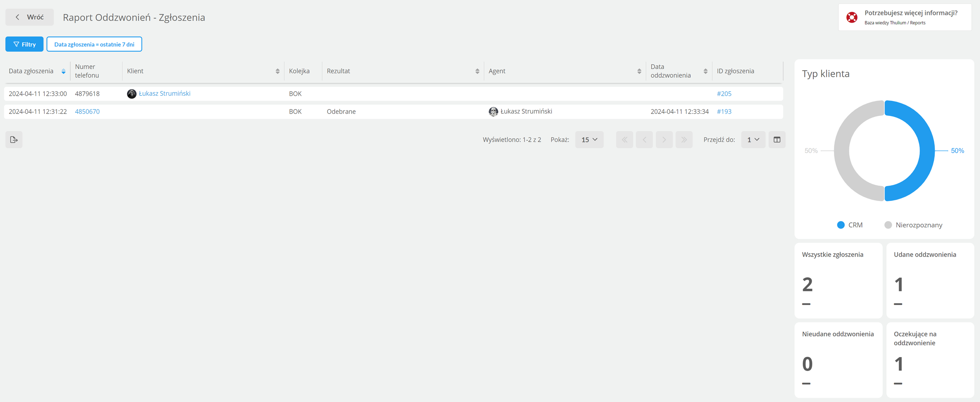Click phone number 4879618 cell
This screenshot has height=402, width=980.
(87, 94)
